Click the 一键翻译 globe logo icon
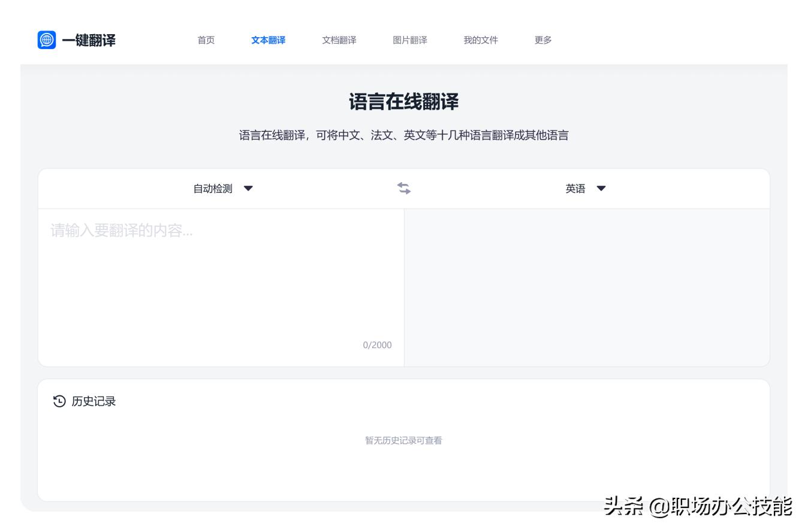This screenshot has width=808, height=532. point(47,40)
